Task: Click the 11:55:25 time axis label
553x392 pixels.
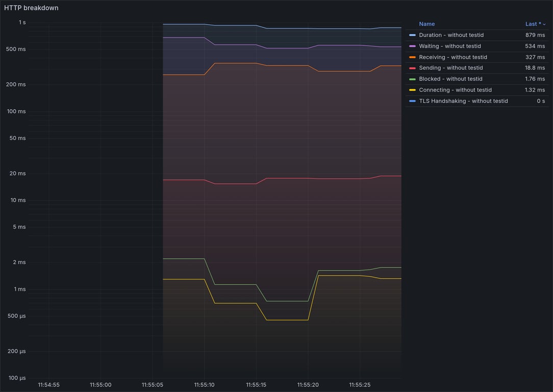Action: click(x=360, y=384)
